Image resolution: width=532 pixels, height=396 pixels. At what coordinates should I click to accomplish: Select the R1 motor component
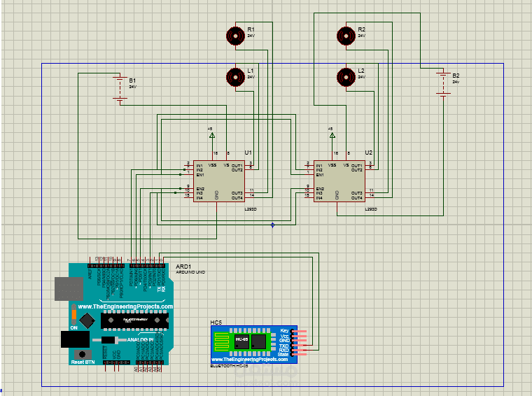click(235, 36)
